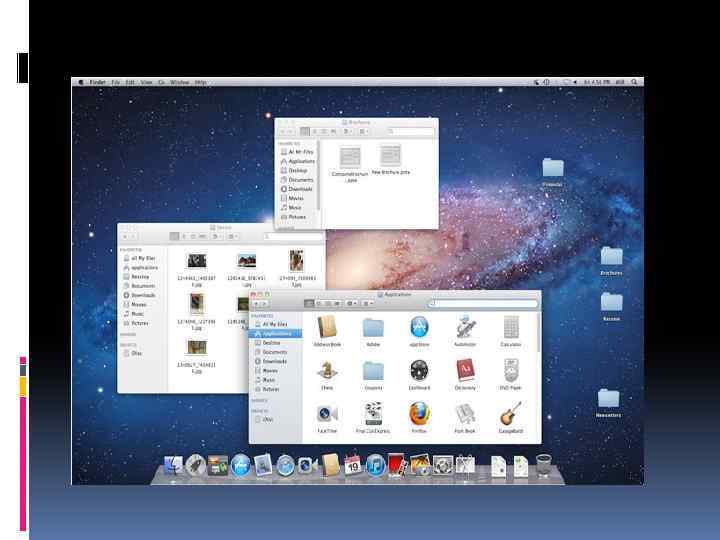Open the Window menu in the menu bar
Viewport: 720px width, 540px height.
tap(179, 82)
